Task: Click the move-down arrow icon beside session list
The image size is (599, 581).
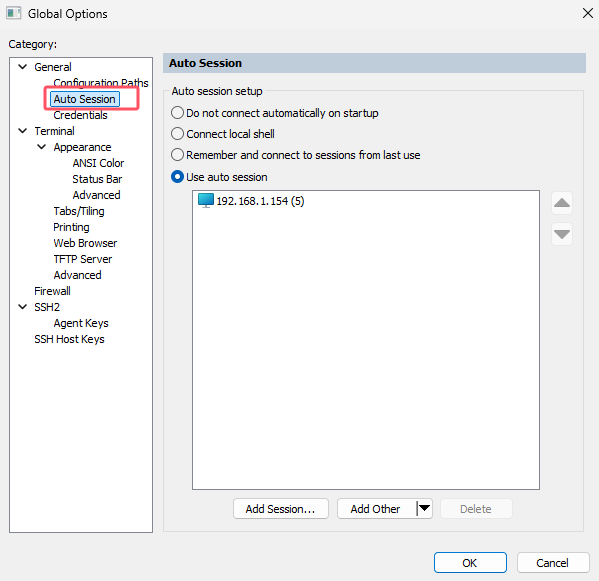Action: 562,234
